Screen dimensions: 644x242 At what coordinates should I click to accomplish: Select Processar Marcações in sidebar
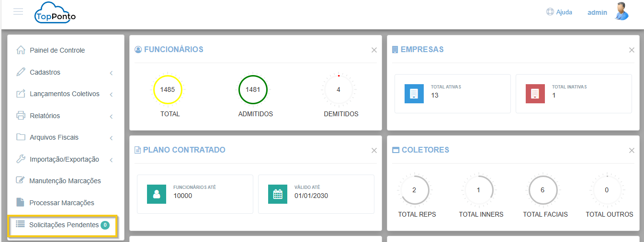click(61, 203)
